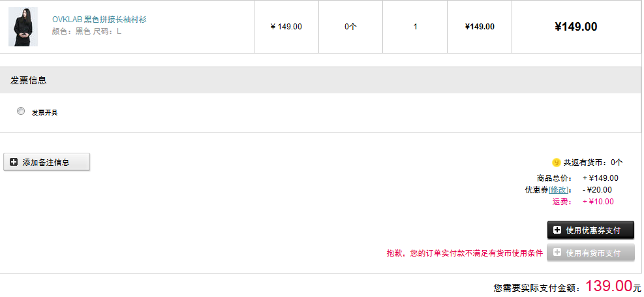Select the 发票开具 radio button
The width and height of the screenshot is (644, 297).
coord(21,112)
